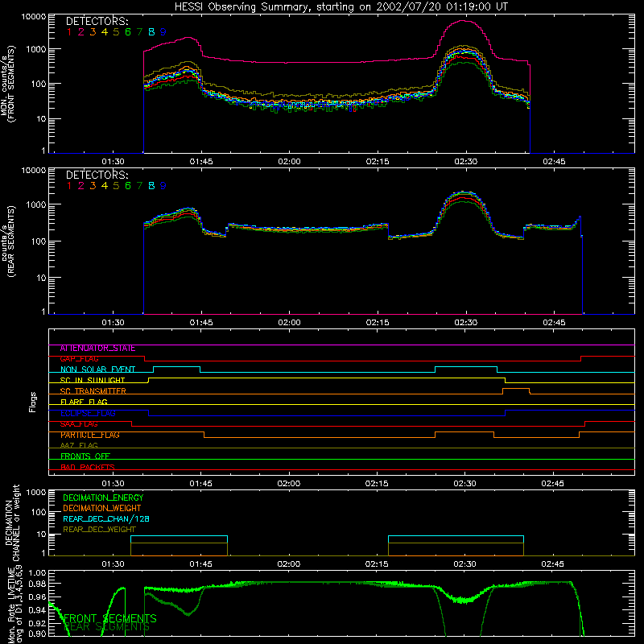Image resolution: width=644 pixels, height=644 pixels.
Task: Click the GAP_FLAG label
Action: coord(79,359)
